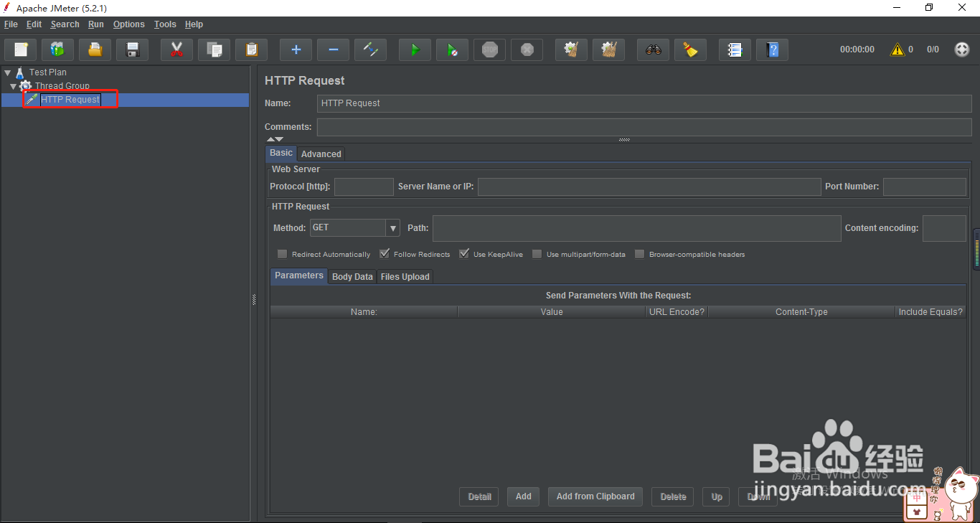Click the Add parameter button
The height and width of the screenshot is (523, 980).
524,496
